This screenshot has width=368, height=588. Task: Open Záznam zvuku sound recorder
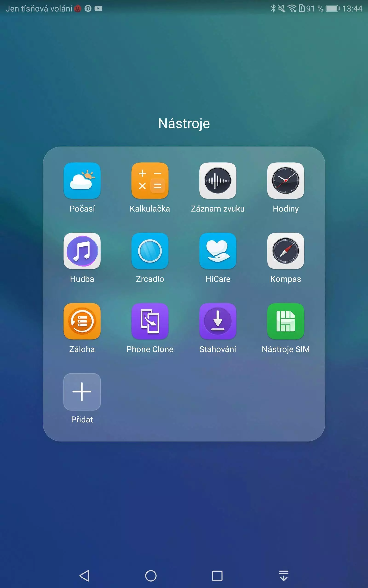[218, 181]
